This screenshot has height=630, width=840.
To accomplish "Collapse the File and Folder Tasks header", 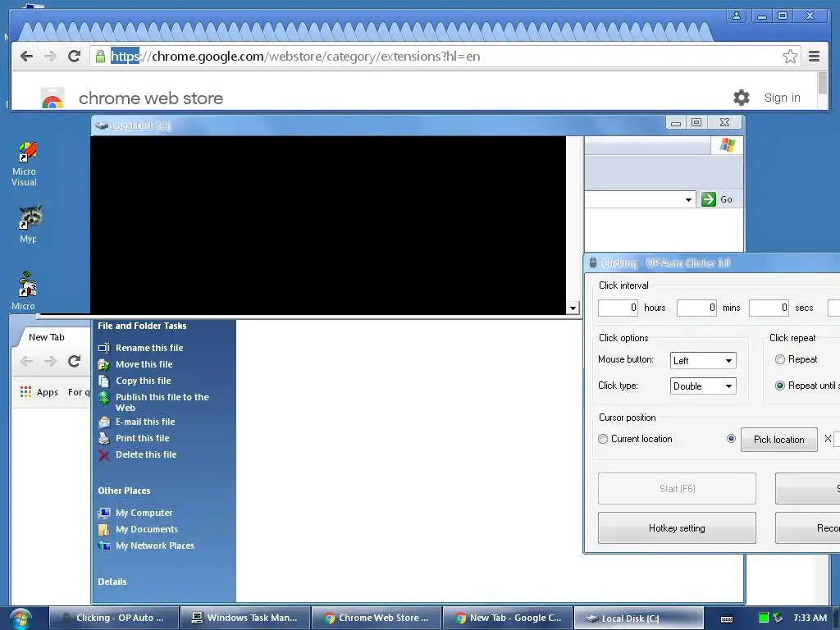I will [x=142, y=326].
